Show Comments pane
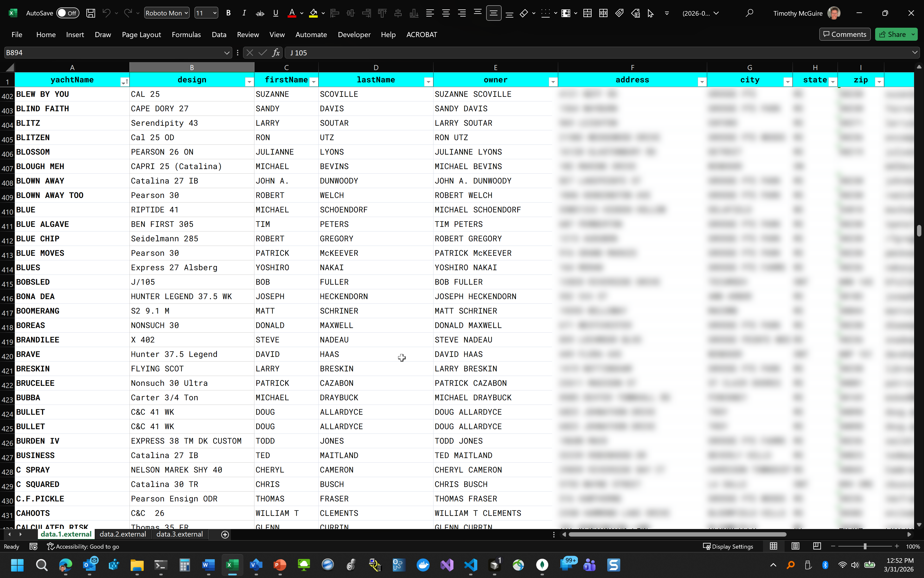 click(x=844, y=34)
